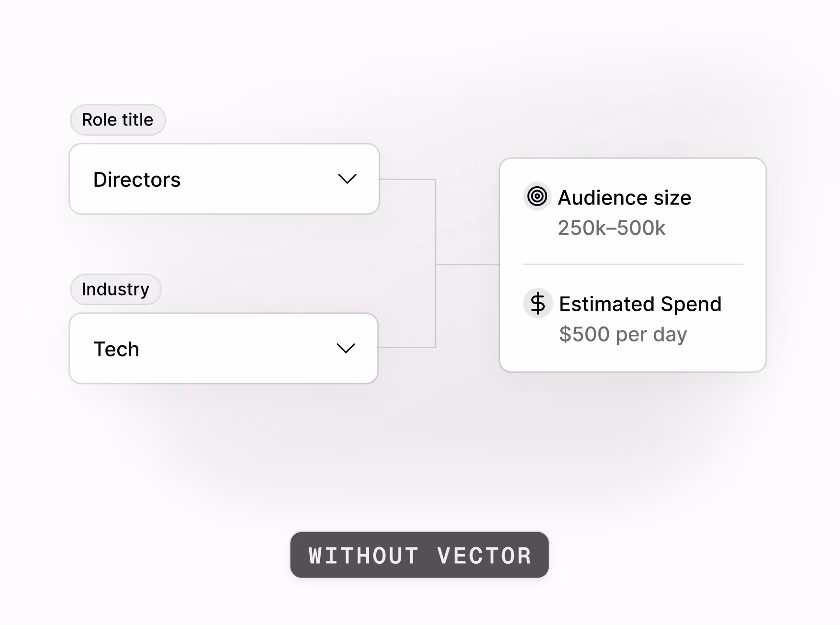The height and width of the screenshot is (625, 840).
Task: Click the Tech text in dropdown
Action: [x=116, y=349]
